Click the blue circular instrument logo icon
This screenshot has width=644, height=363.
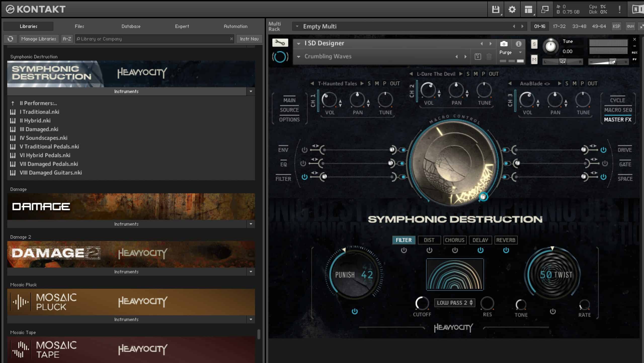[x=280, y=57]
